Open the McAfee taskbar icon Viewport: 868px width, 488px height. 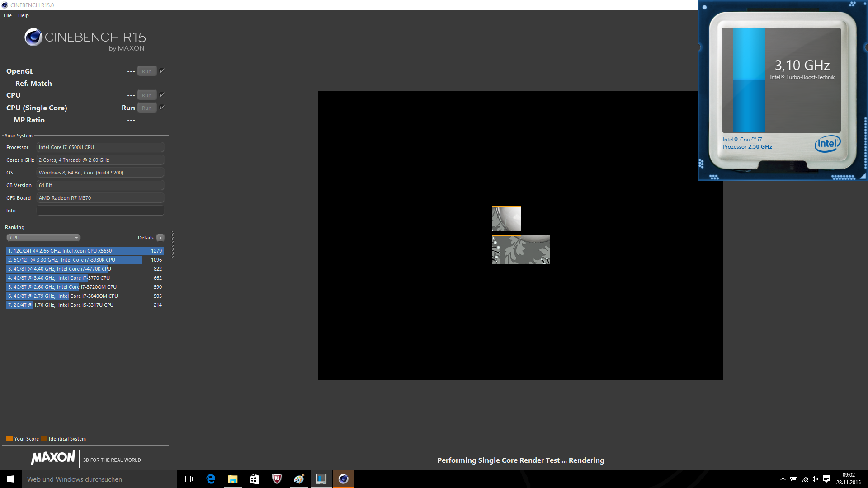[277, 479]
